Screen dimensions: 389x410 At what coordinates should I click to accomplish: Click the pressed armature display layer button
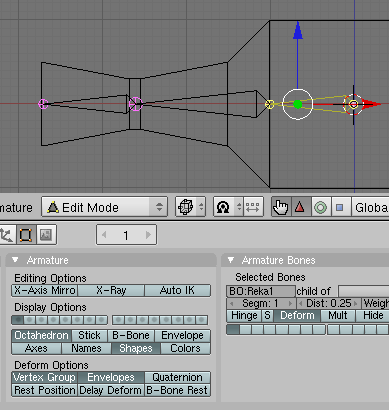18,320
